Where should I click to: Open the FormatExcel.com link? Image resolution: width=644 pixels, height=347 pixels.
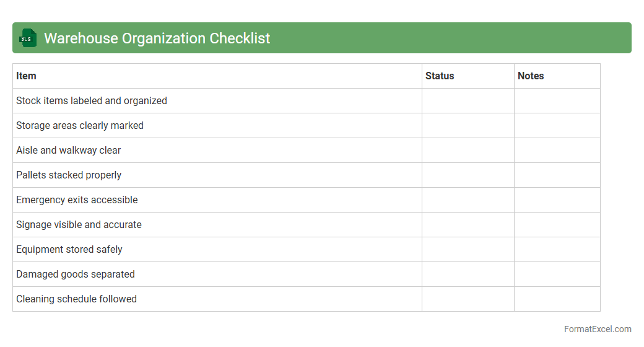tap(598, 329)
